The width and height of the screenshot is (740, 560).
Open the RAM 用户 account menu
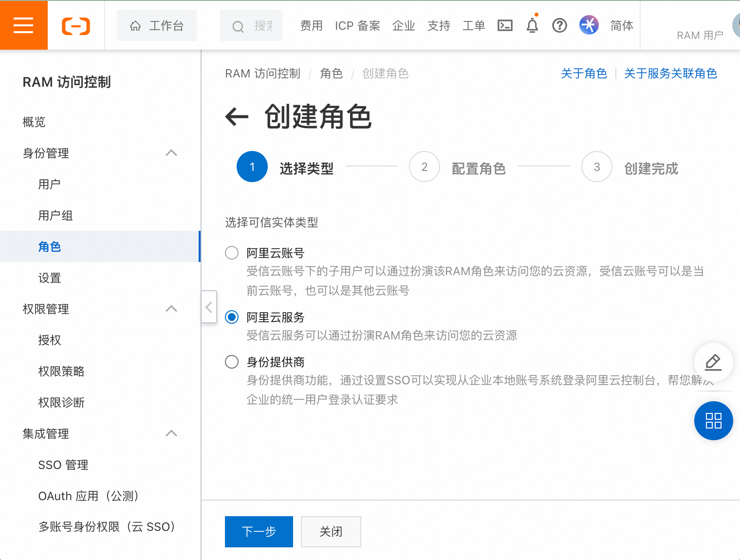700,35
